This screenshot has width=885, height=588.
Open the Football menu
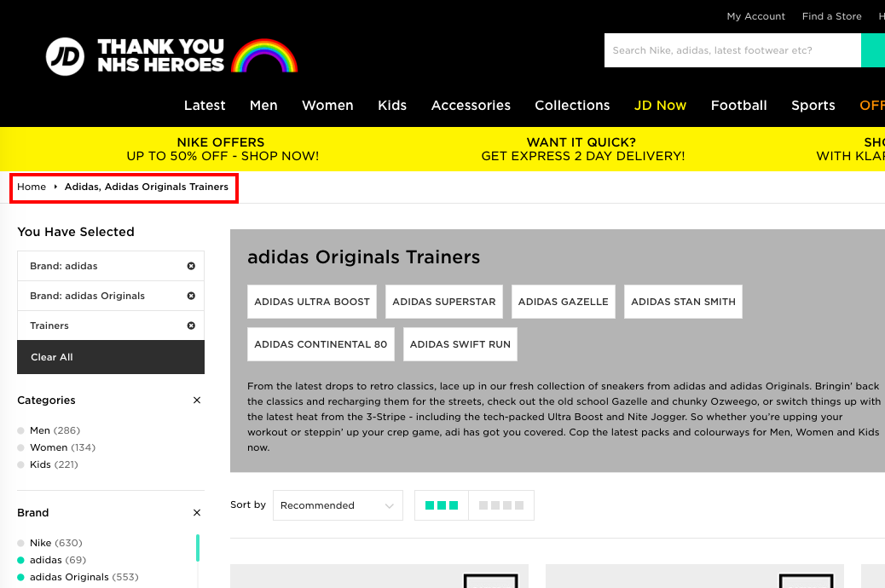739,106
